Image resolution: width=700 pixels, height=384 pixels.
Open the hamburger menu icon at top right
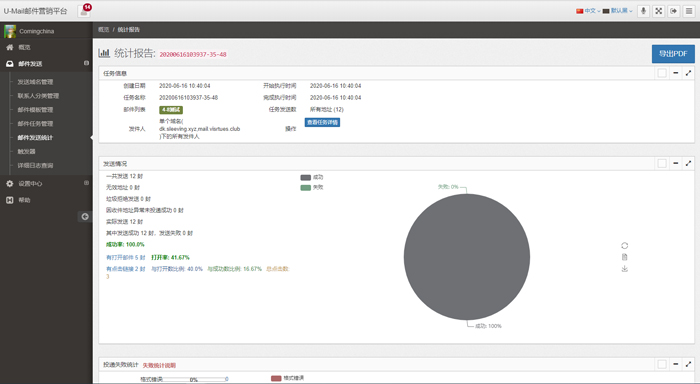(689, 11)
